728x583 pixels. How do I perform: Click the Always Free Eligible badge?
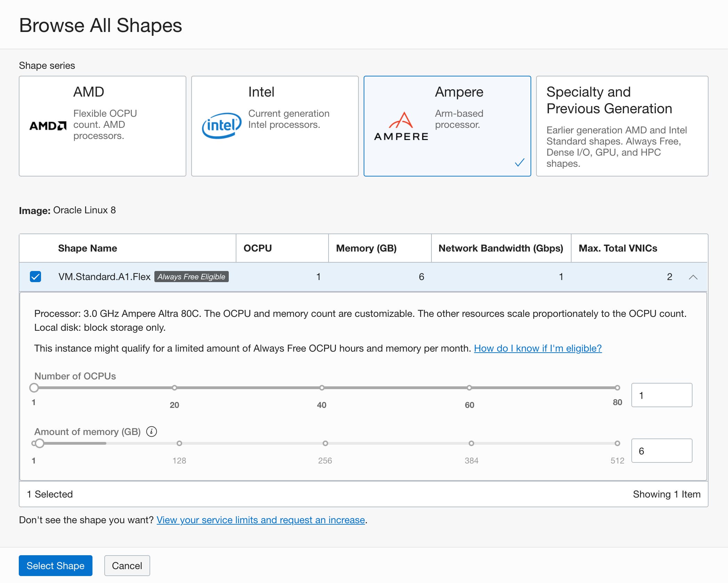(191, 277)
